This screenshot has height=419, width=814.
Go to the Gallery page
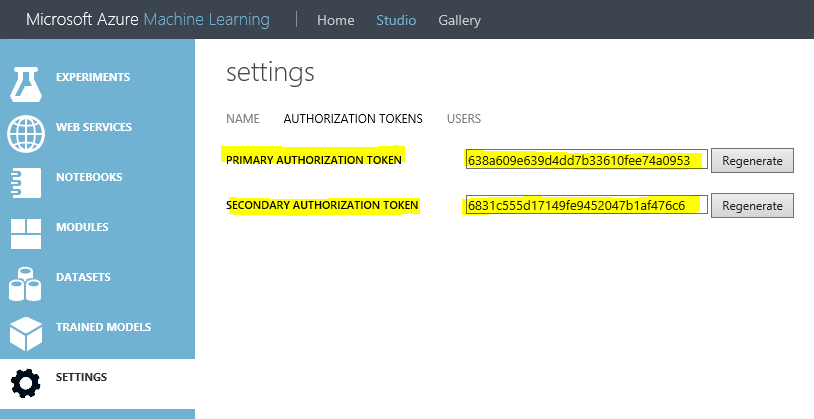tap(459, 20)
